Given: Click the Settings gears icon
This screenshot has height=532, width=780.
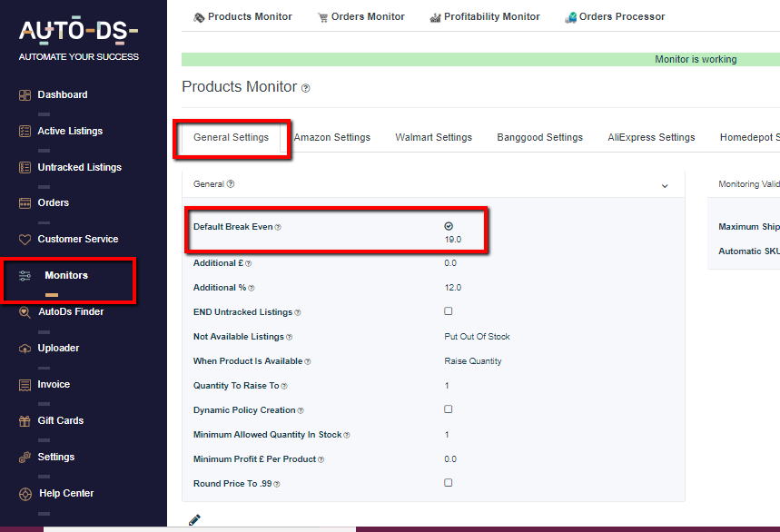Looking at the screenshot, I should point(25,458).
